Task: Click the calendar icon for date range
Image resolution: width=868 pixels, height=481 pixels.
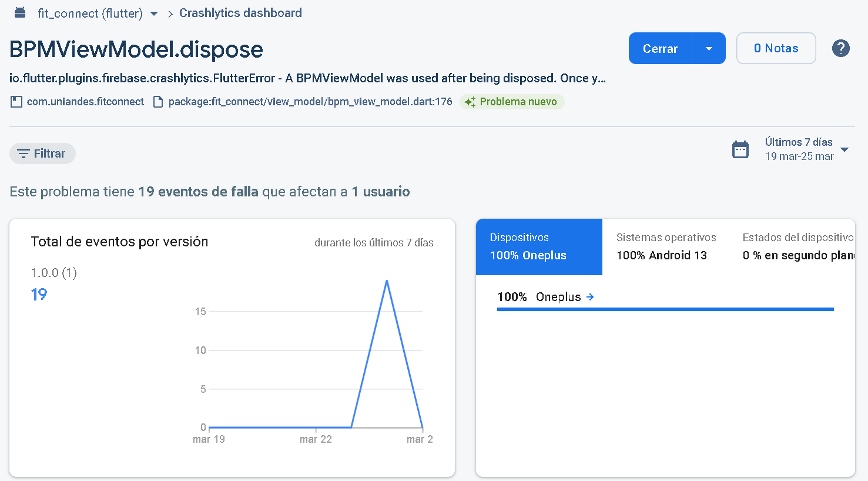Action: [740, 149]
